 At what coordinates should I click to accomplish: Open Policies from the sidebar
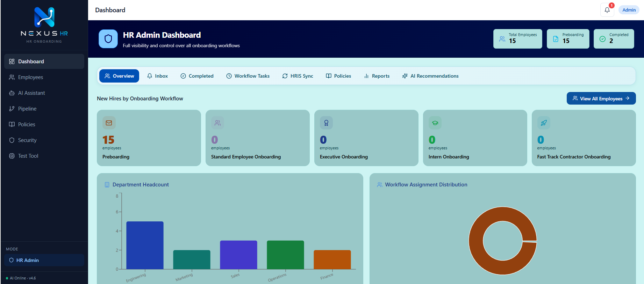tap(44, 125)
